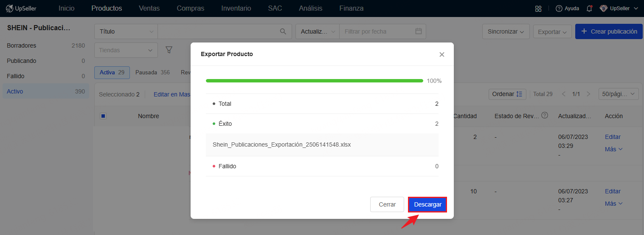Viewport: 644px width, 235px height.
Task: Click the SHEIN - Publicaci... sidebar heading
Action: point(38,28)
